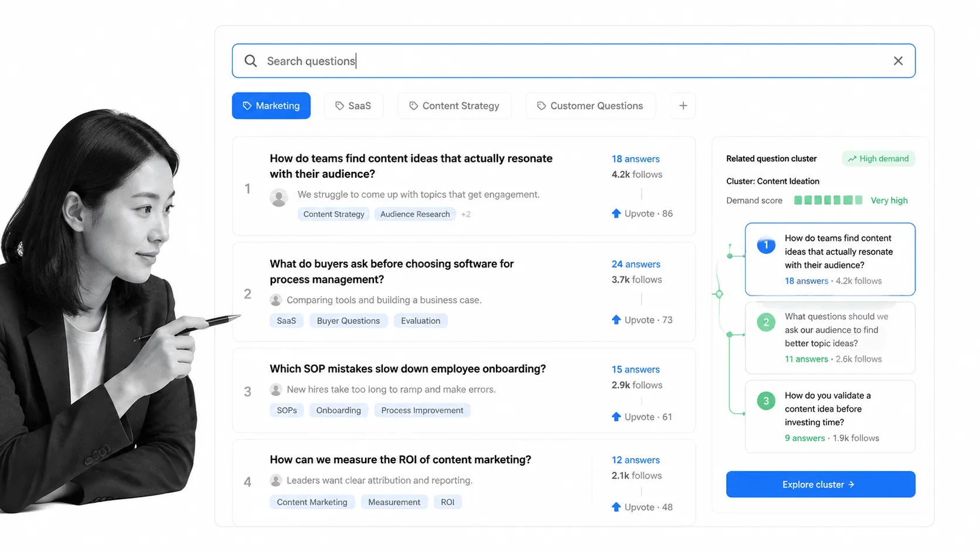Open author avatar beside 'Comparing tools' text
Image resolution: width=980 pixels, height=552 pixels.
tap(276, 300)
